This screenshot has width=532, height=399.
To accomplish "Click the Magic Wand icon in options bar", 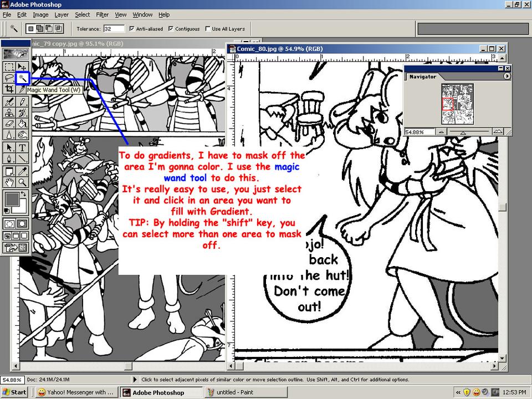I will (13, 28).
